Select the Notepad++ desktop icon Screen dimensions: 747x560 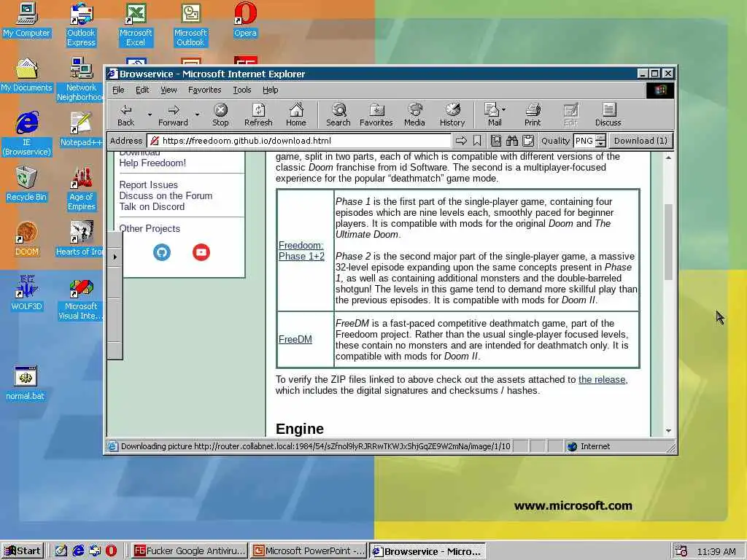coord(81,130)
